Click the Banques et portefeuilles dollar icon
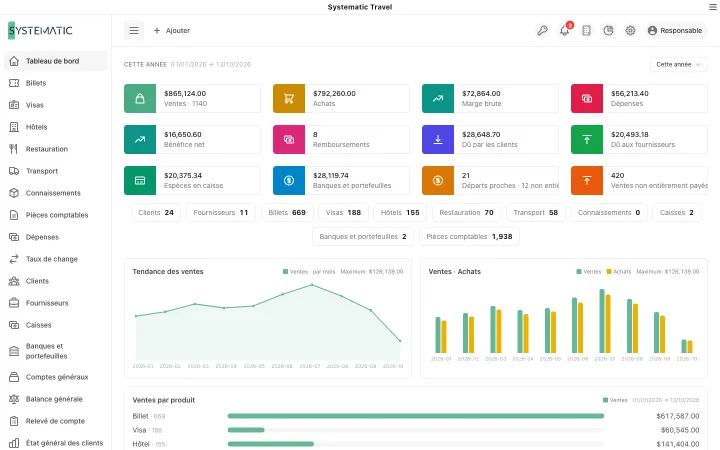The image size is (720, 450). coord(289,180)
